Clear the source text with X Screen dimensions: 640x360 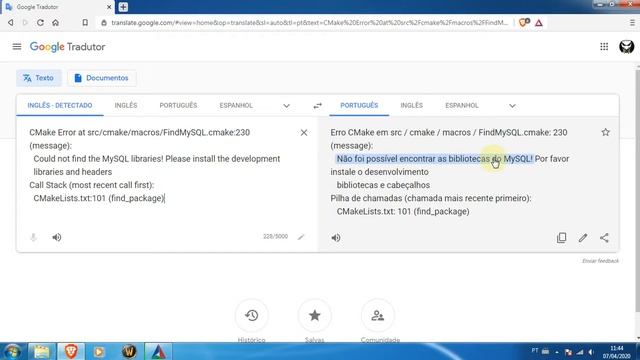(304, 133)
